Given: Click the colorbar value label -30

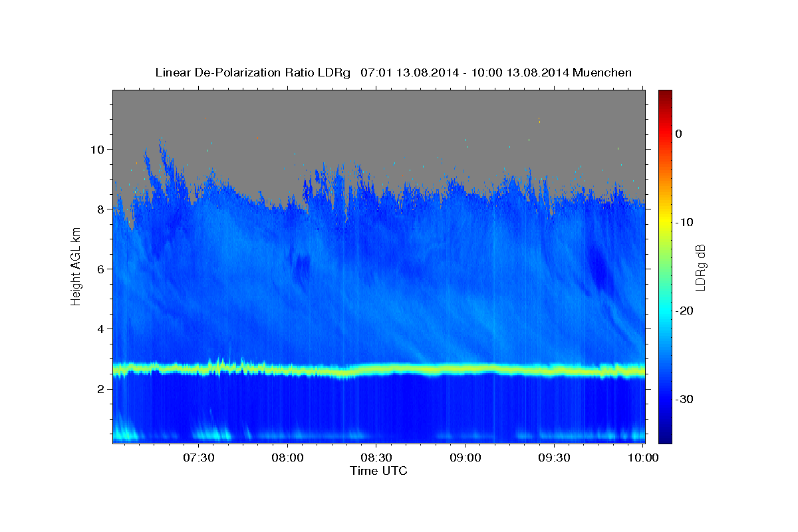Looking at the screenshot, I should (684, 399).
